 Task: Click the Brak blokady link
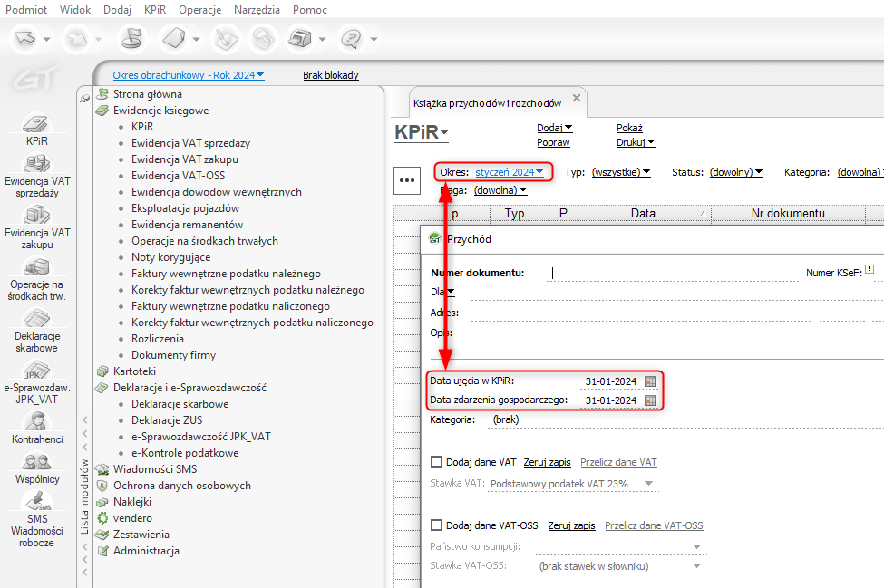[330, 75]
